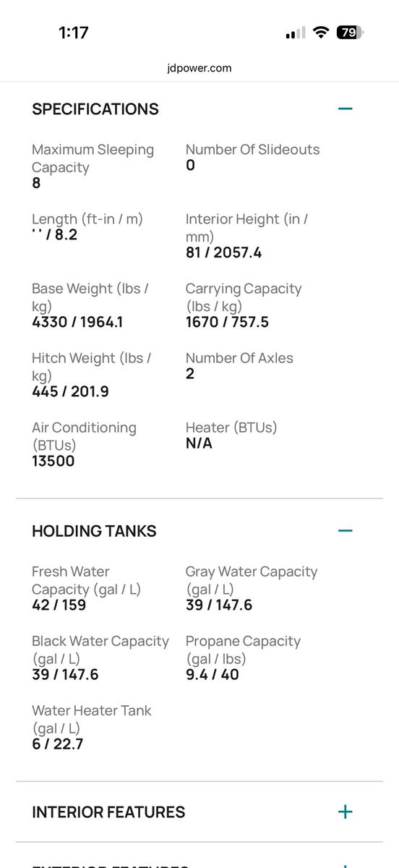The width and height of the screenshot is (399, 868).
Task: Tap Hitch Weight value 445 / 201.9
Action: (71, 391)
